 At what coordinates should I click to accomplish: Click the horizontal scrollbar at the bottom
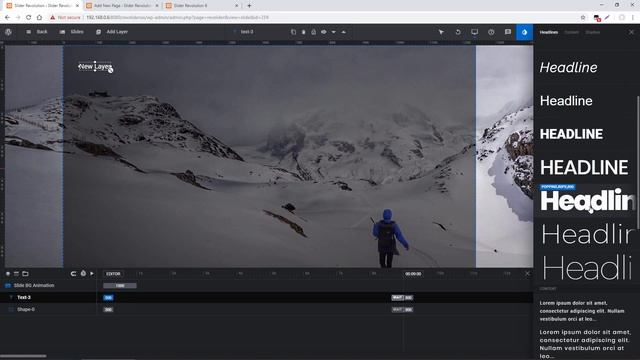23,356
